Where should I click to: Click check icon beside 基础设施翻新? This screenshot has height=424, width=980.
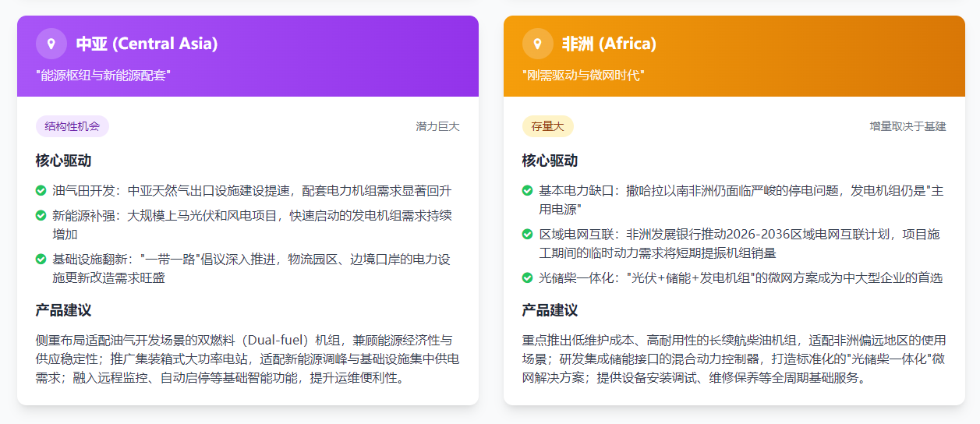[41, 259]
